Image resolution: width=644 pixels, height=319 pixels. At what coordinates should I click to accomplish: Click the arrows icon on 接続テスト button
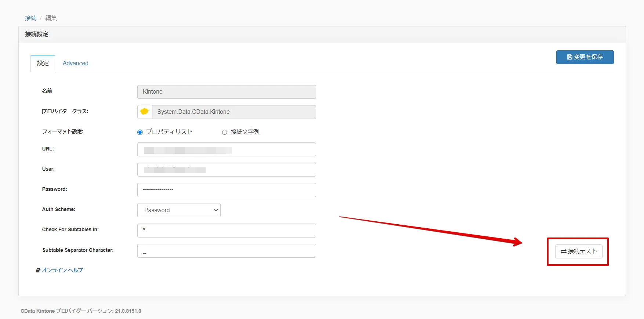click(x=563, y=251)
